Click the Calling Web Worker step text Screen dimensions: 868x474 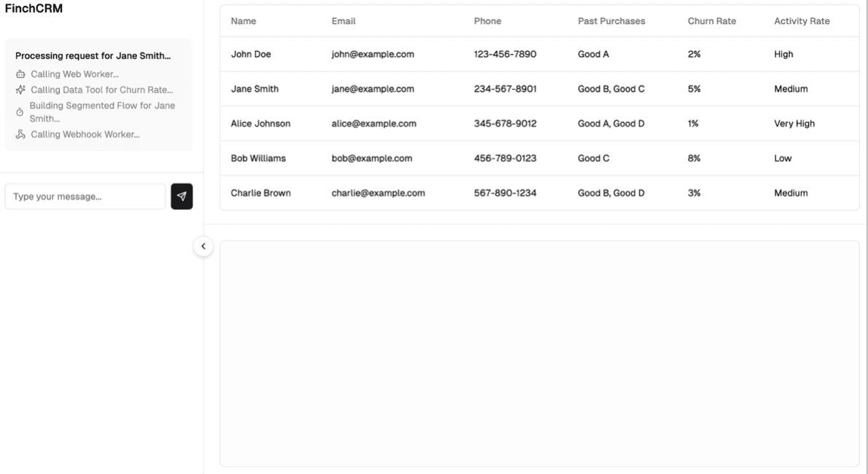point(74,74)
